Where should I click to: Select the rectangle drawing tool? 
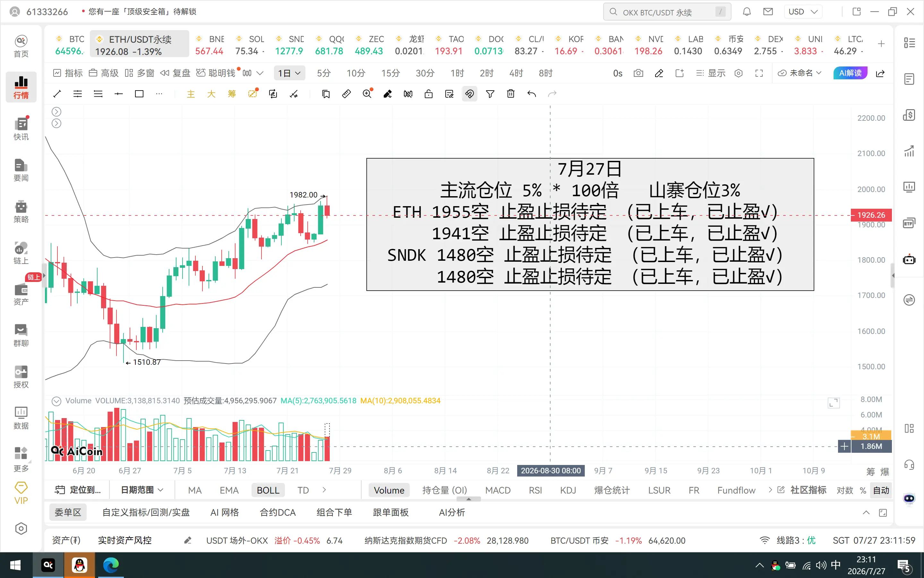pos(139,94)
